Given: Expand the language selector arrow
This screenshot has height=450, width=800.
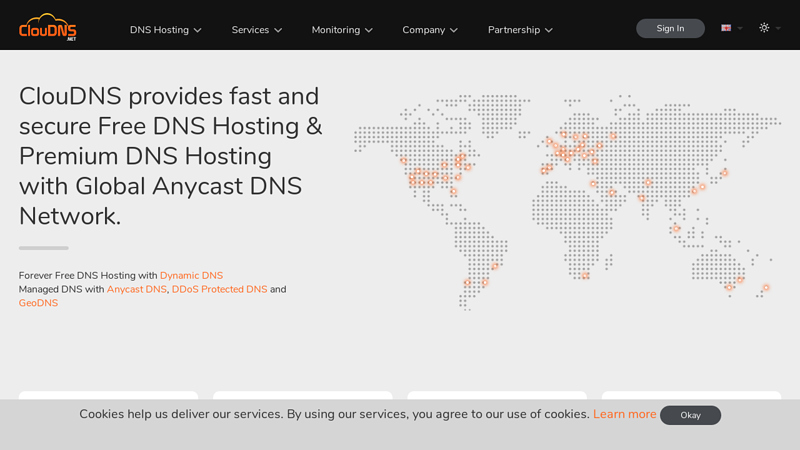Looking at the screenshot, I should 740,29.
